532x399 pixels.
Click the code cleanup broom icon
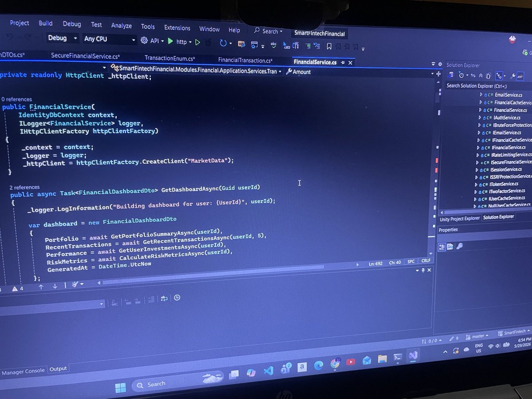(x=76, y=285)
